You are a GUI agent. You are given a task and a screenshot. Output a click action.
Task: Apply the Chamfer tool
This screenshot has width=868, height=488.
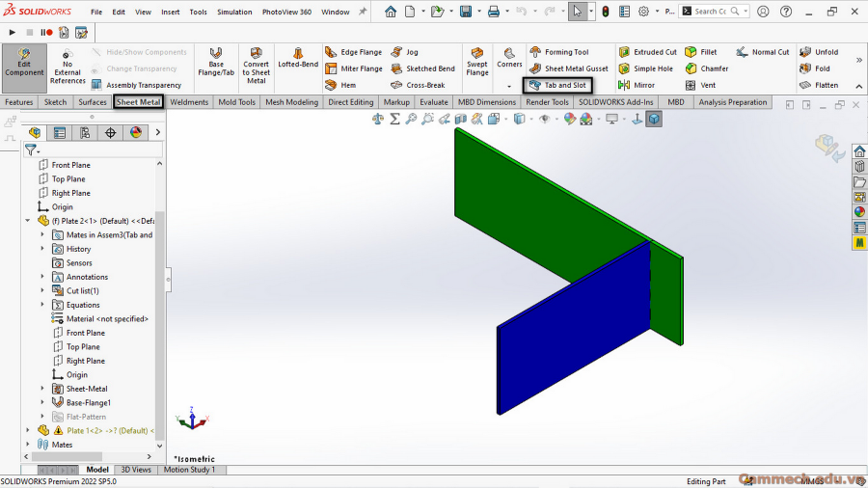[x=706, y=68]
